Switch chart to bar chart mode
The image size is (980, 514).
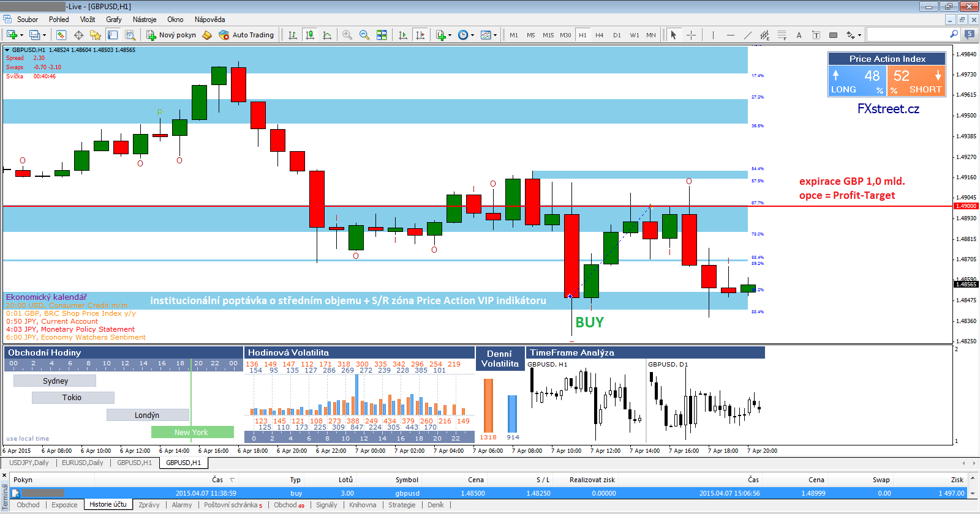(x=293, y=35)
